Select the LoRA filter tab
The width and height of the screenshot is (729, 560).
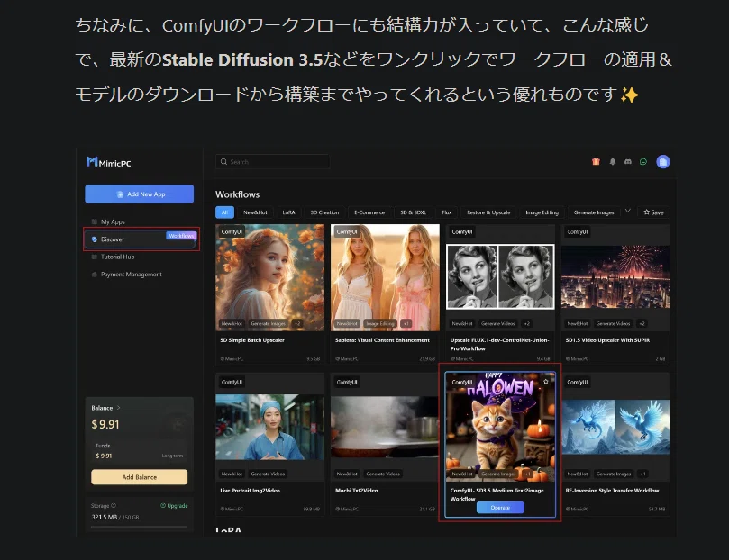[x=288, y=212]
